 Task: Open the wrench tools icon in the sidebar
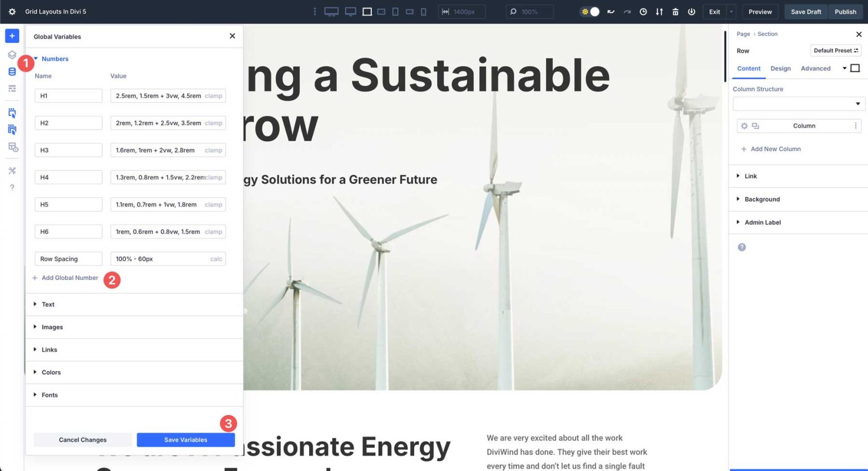click(12, 170)
